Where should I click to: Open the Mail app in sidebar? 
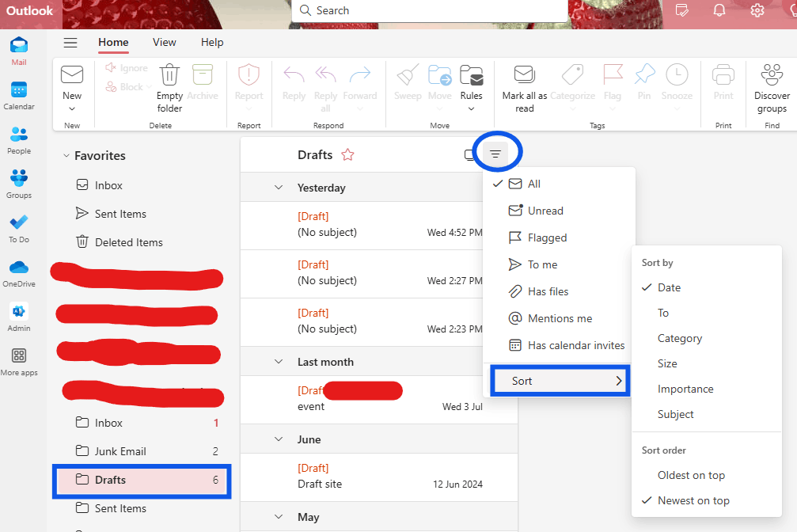pyautogui.click(x=19, y=51)
